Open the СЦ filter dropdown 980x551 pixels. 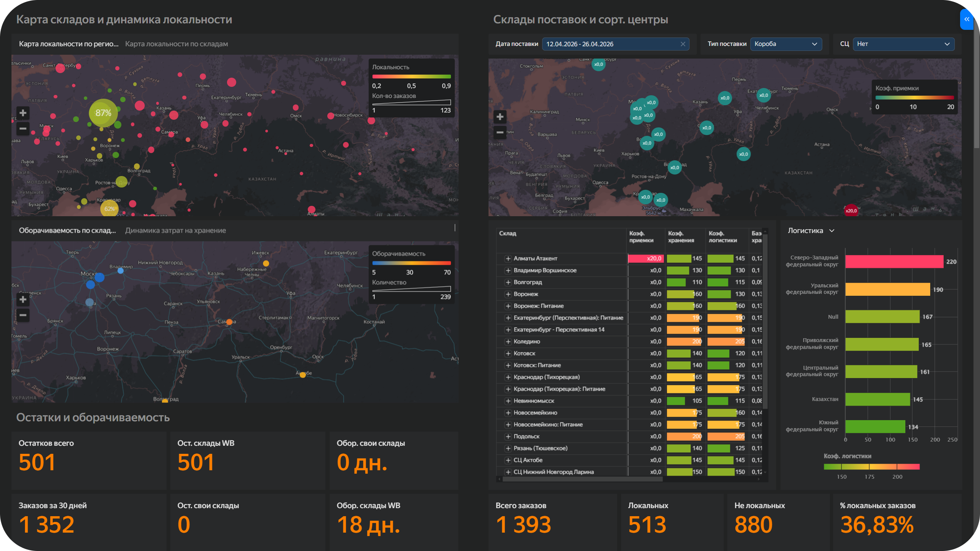click(x=903, y=44)
